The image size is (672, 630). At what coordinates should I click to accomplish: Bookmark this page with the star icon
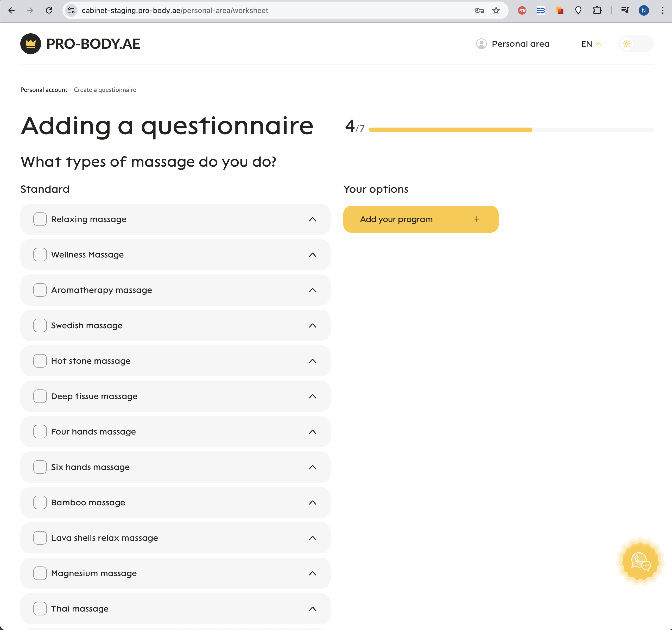[x=496, y=10]
